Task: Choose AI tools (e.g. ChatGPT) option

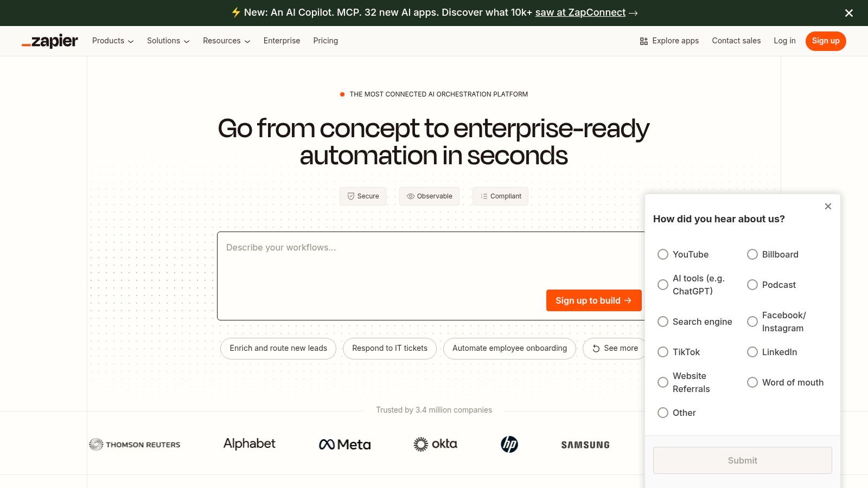Action: (x=663, y=285)
